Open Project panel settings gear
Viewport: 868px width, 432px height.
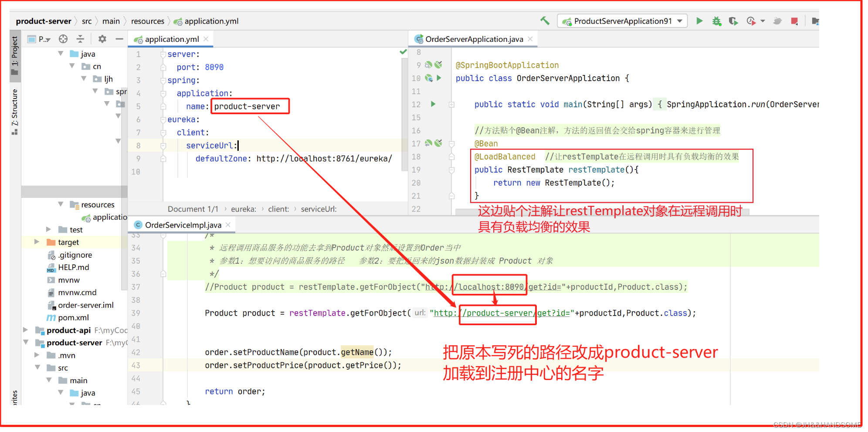pos(102,39)
